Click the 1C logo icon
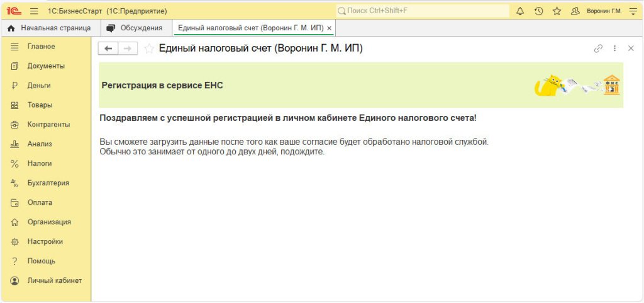Viewport: 644px width, 303px height. coord(14,11)
